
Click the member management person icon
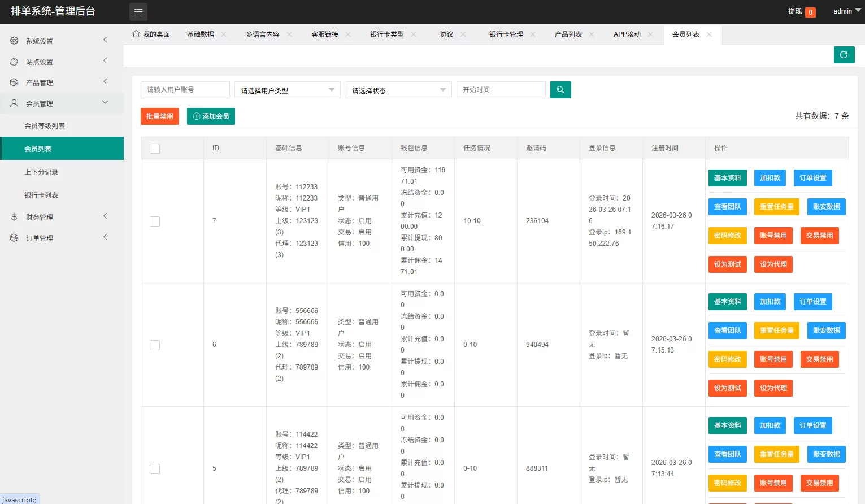14,103
